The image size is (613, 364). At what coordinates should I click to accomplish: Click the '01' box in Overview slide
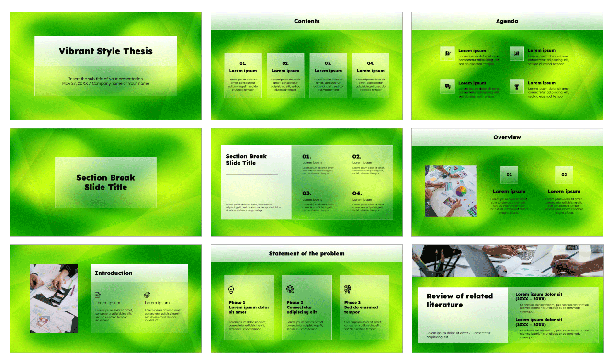coord(509,175)
